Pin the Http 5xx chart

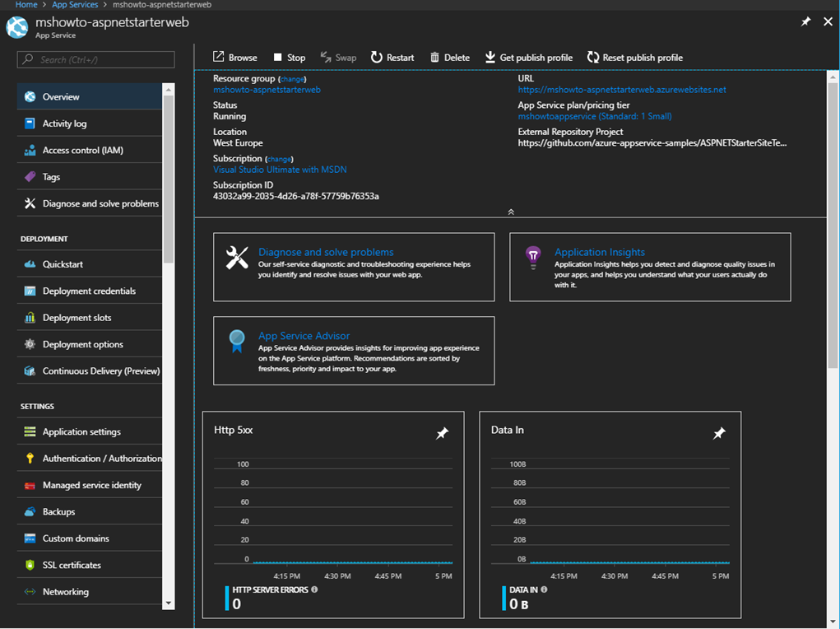442,433
